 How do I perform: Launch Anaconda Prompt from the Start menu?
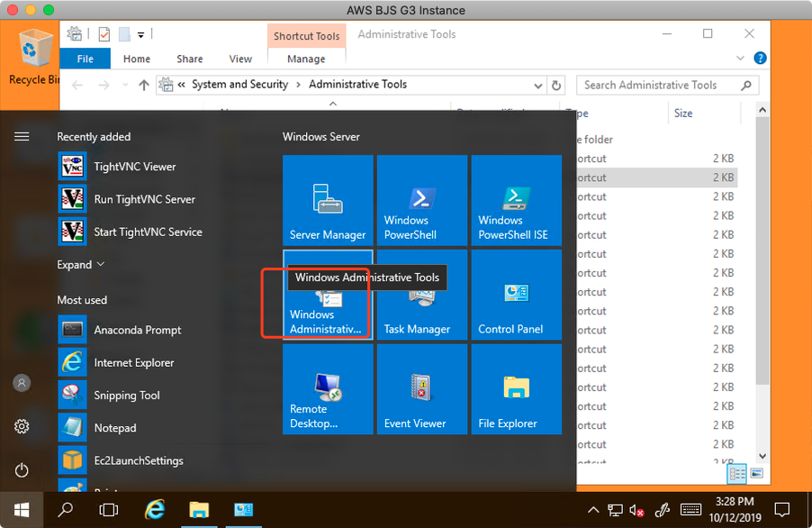(x=137, y=330)
